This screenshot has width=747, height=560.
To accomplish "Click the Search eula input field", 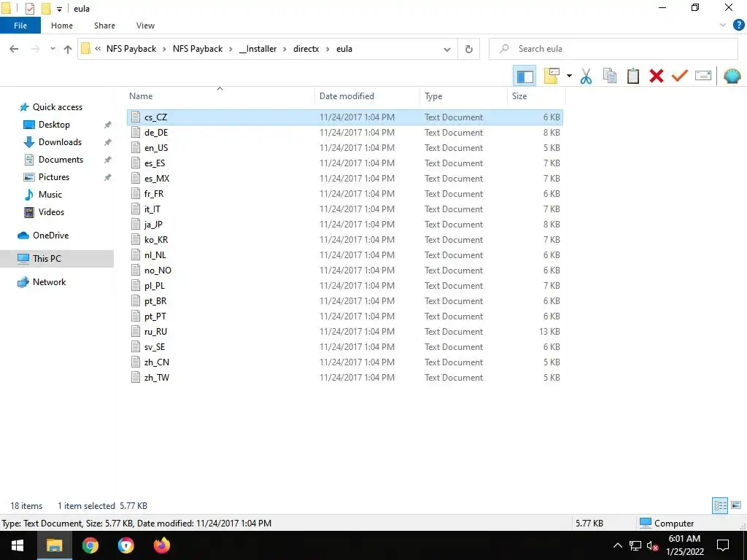I will point(614,49).
